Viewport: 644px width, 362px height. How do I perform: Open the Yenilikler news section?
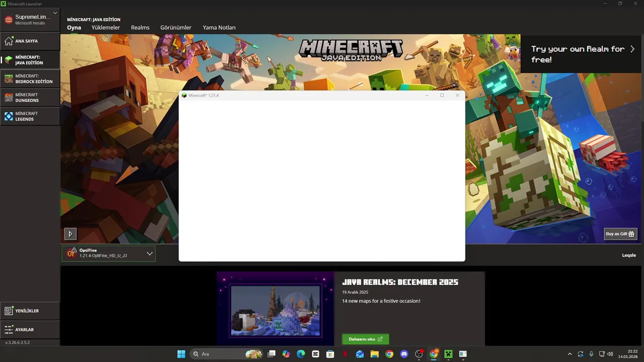[30, 311]
